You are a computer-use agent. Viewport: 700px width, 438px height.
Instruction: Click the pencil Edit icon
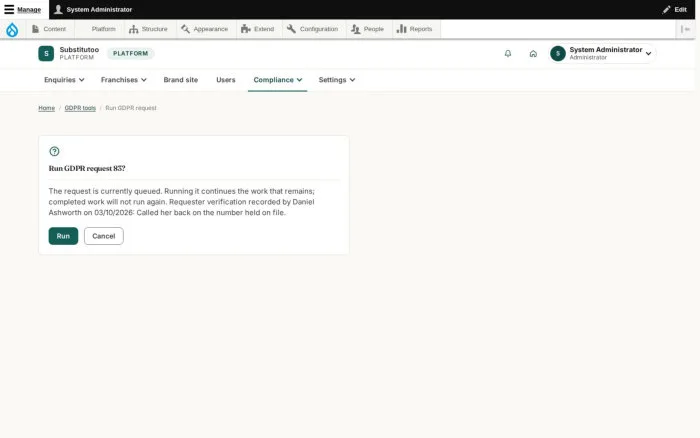tap(666, 9)
